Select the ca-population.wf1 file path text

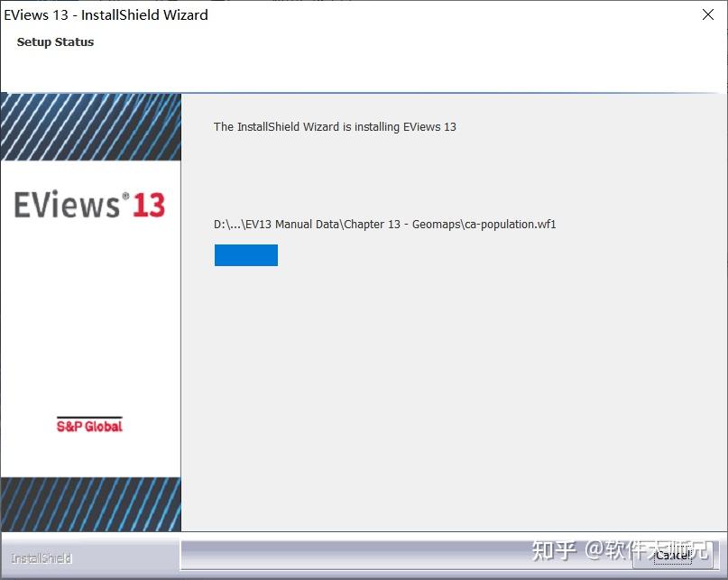tap(384, 224)
